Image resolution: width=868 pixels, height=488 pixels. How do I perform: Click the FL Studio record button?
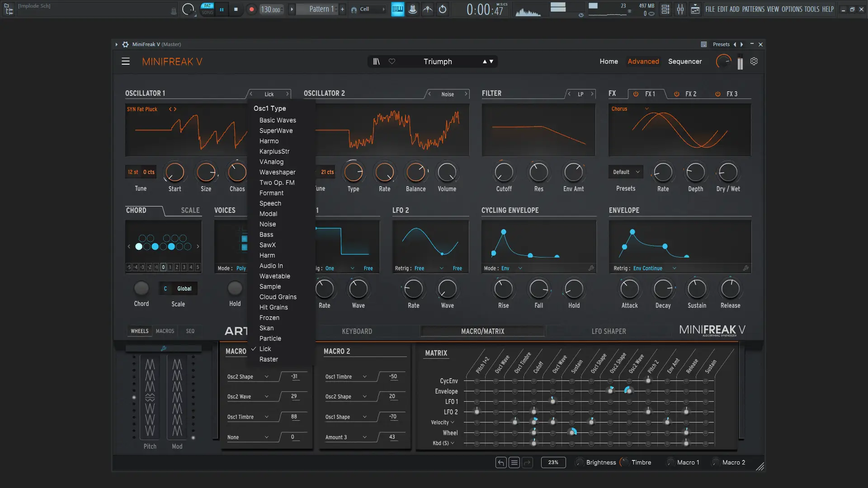click(x=251, y=9)
